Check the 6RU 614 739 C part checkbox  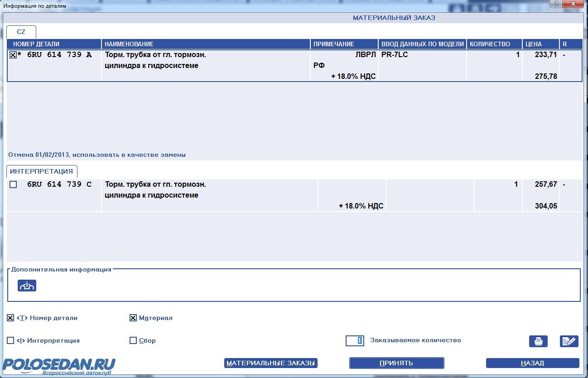pos(13,184)
